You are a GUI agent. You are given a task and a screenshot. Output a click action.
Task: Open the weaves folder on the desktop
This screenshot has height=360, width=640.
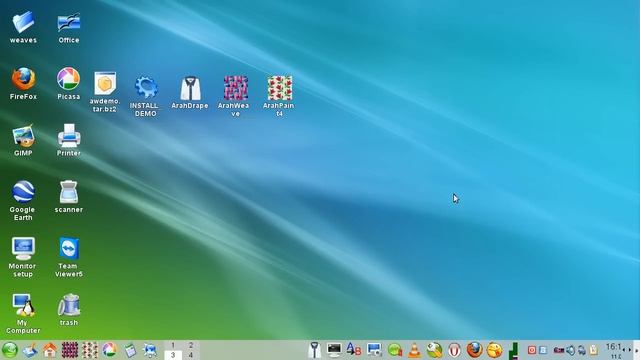click(x=23, y=22)
